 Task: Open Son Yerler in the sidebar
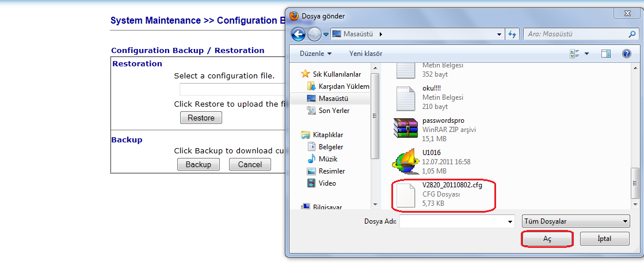pos(334,111)
